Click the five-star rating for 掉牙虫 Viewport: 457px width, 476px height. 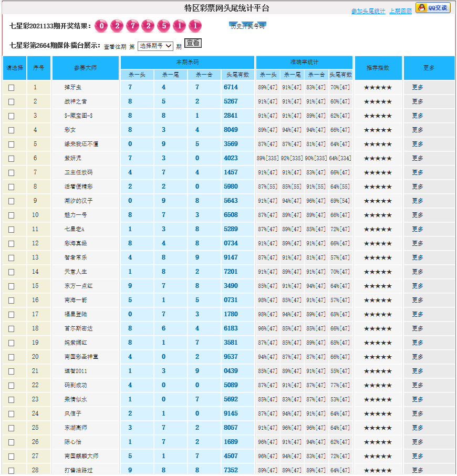(378, 87)
